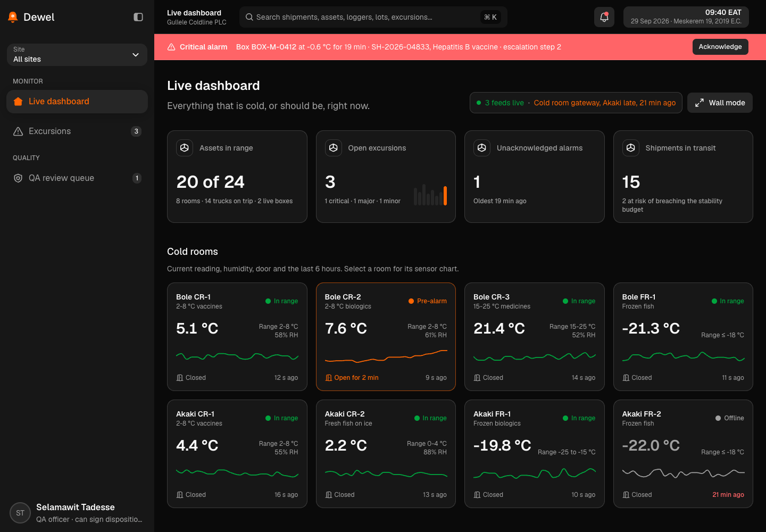Click the Pre-alarm status on Bole CR-2
Image resolution: width=766 pixels, height=532 pixels.
click(428, 301)
